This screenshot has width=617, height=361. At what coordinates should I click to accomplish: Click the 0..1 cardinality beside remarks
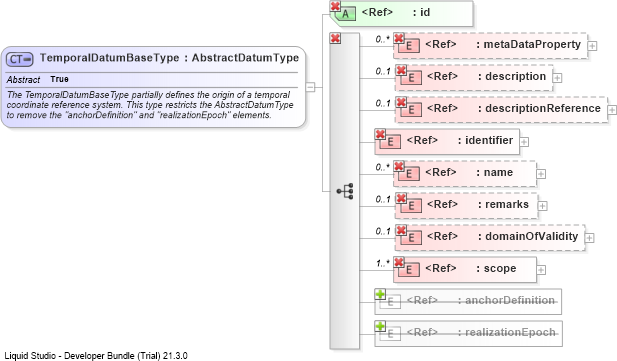[383, 199]
